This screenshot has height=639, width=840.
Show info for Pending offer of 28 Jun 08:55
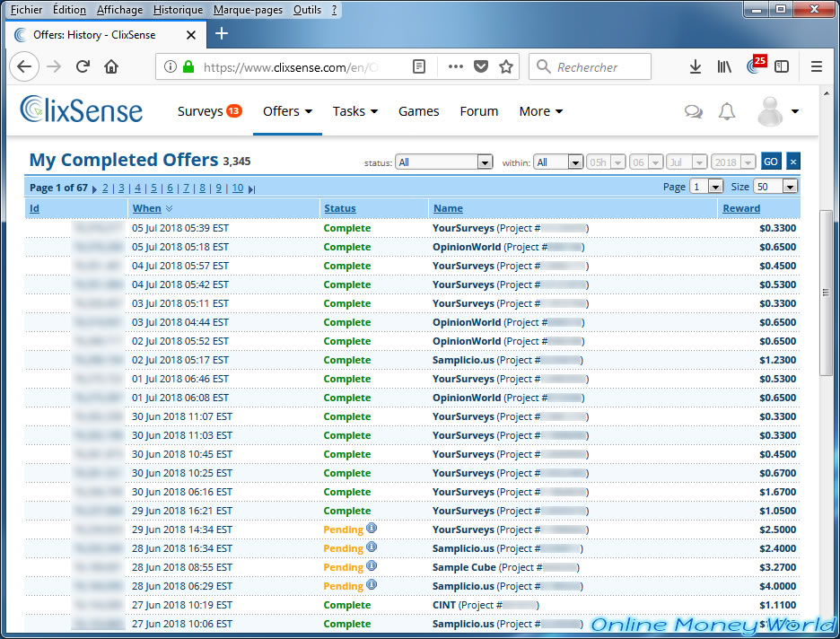point(372,565)
